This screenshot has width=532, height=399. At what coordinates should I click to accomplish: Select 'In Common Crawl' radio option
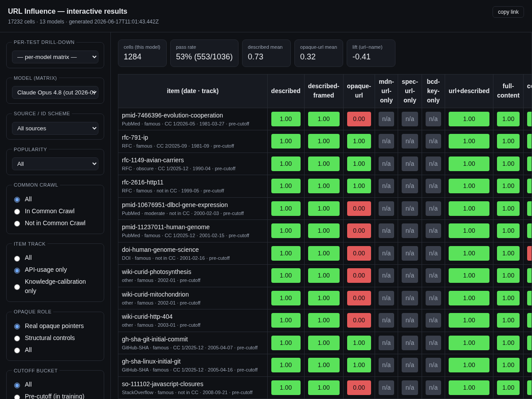click(x=17, y=211)
